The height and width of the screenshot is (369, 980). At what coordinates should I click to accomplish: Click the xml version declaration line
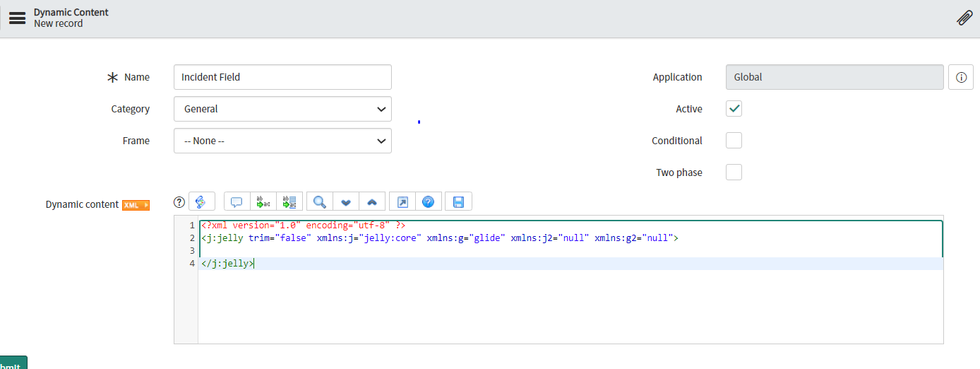pos(303,225)
